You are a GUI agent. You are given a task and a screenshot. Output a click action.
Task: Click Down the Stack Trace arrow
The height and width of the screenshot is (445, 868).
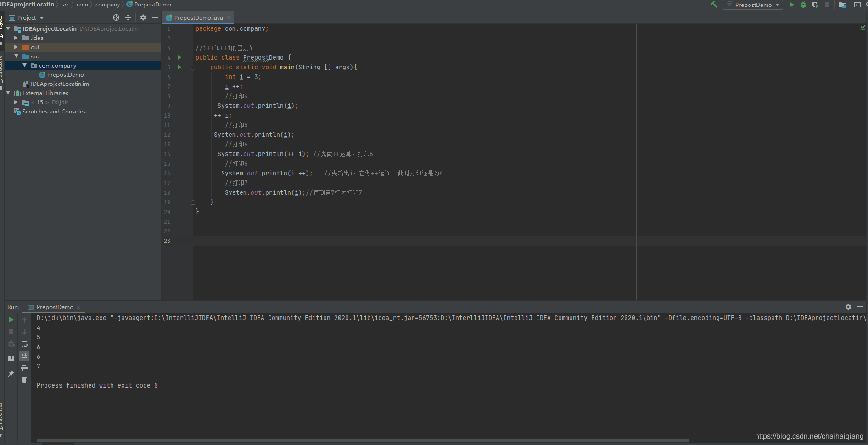(24, 332)
